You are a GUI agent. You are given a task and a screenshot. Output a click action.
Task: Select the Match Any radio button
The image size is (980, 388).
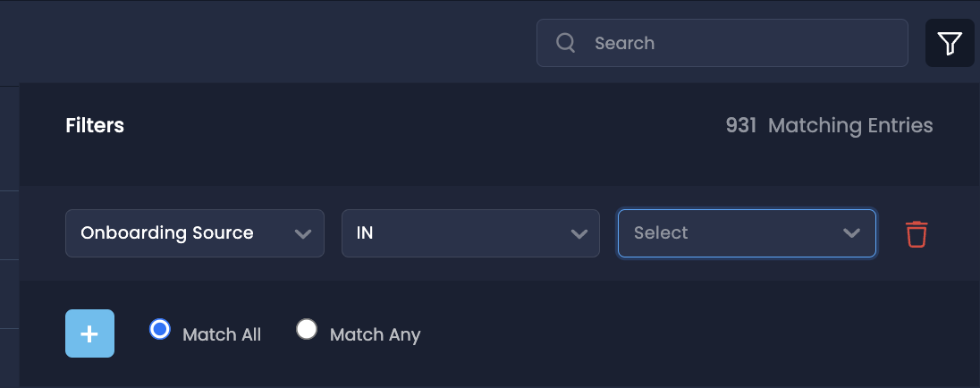(306, 329)
